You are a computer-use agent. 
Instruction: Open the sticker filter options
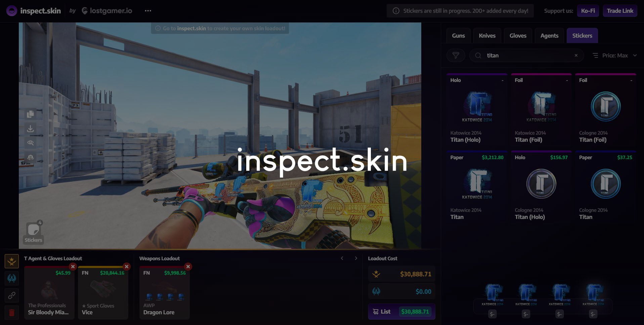pos(456,55)
